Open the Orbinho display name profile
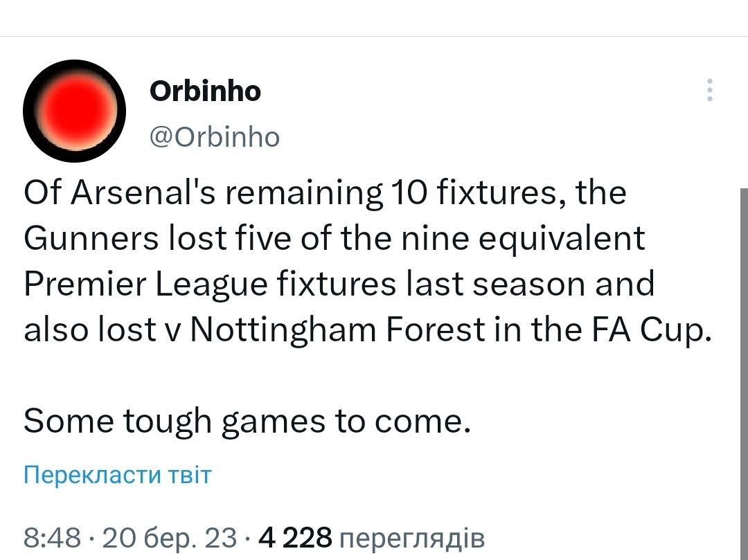748x560 pixels. (x=205, y=91)
